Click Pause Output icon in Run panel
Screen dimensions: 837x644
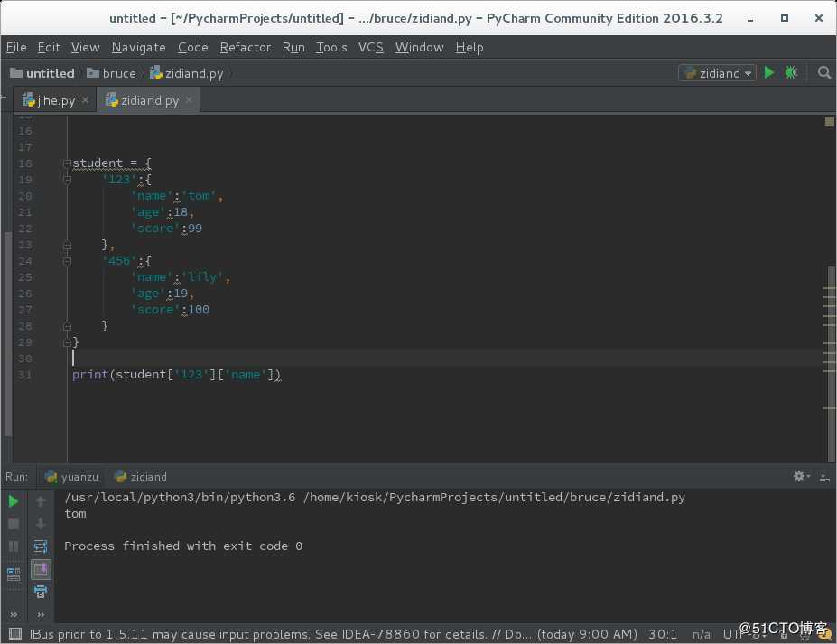(14, 546)
